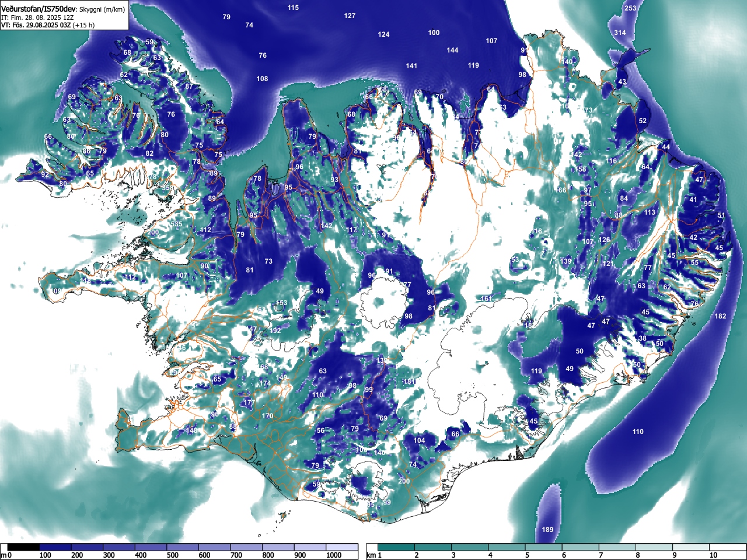Click the 126 visibility value on the map
The width and height of the screenshot is (747, 560).
(604, 240)
